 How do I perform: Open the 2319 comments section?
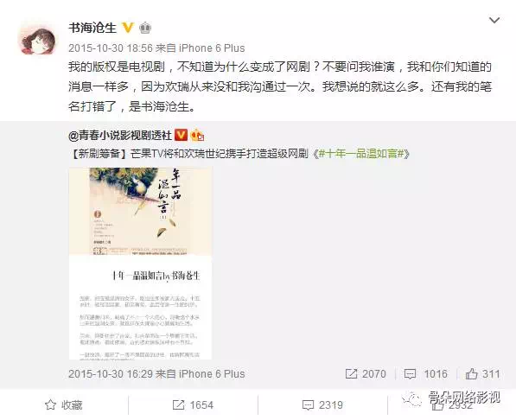[322, 404]
